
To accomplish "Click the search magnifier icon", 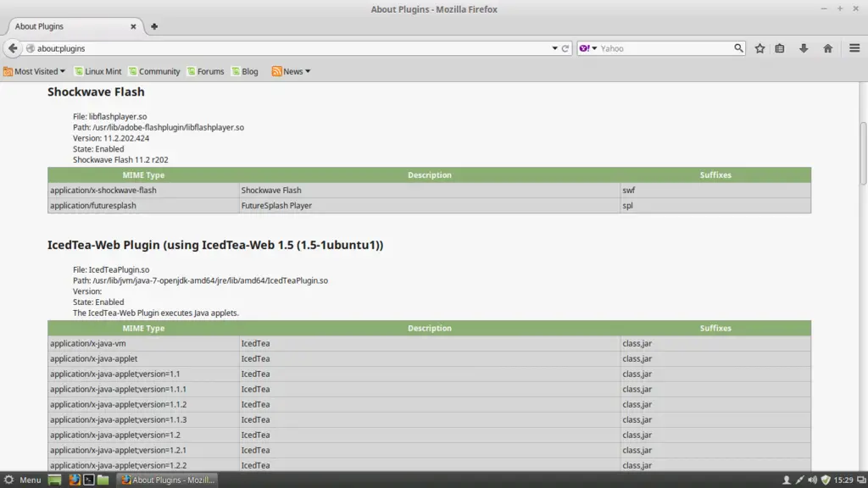I will tap(738, 48).
